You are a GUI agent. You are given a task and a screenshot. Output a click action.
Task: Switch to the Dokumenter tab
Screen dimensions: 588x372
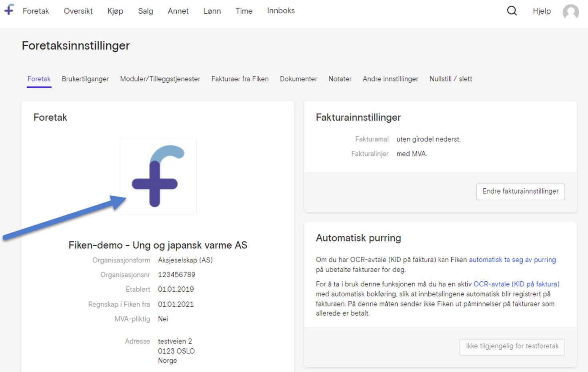coord(298,79)
